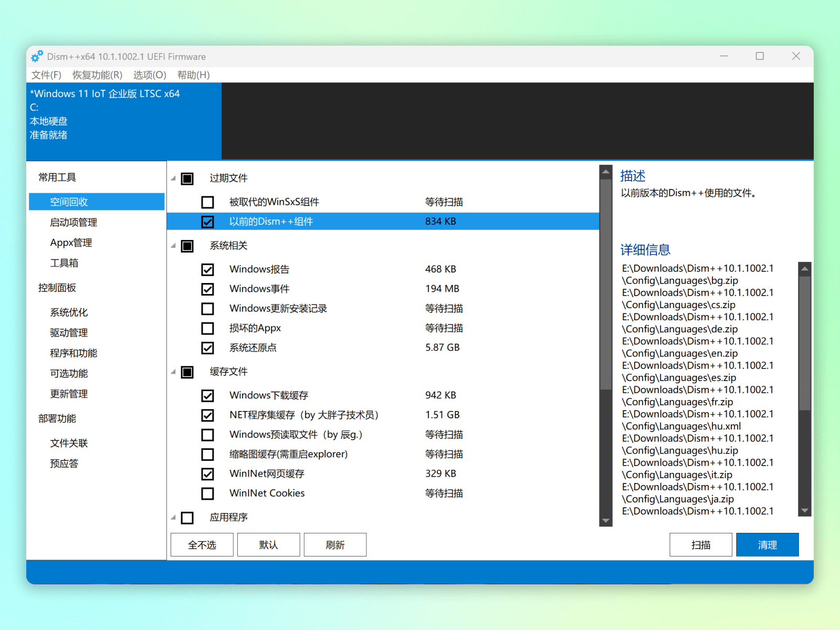
Task: Check the 应用程序 group checkbox
Action: [187, 518]
